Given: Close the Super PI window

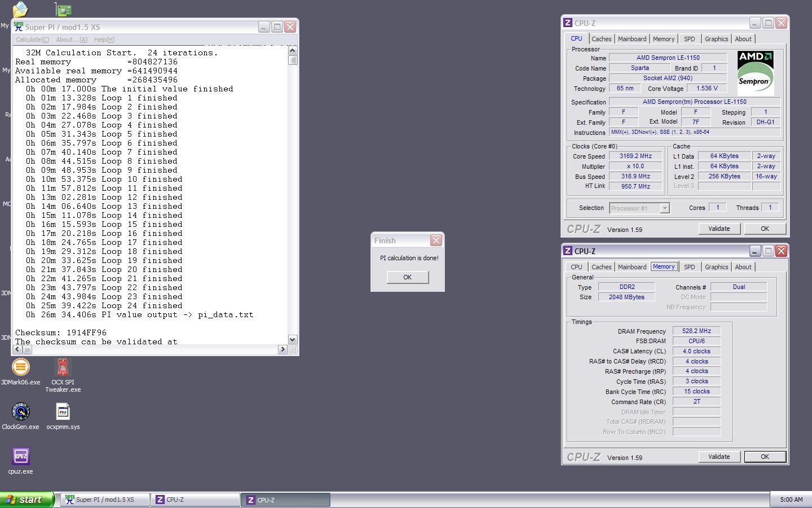Looking at the screenshot, I should tap(290, 27).
